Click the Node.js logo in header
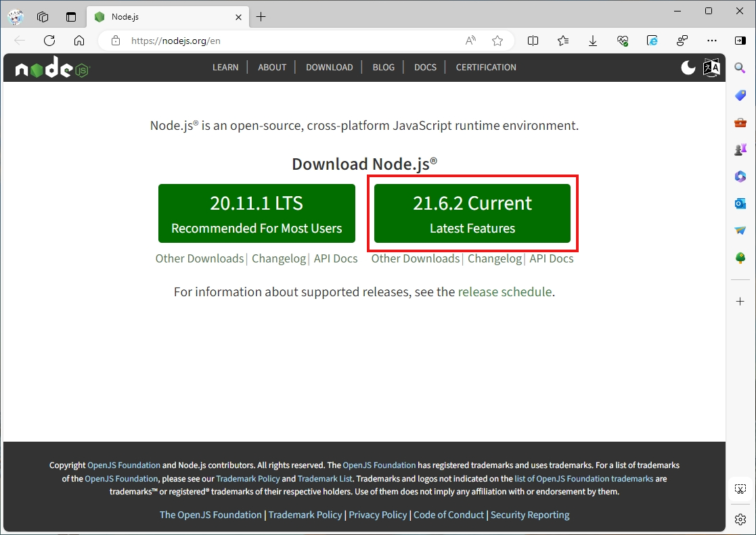The height and width of the screenshot is (535, 756). point(53,68)
